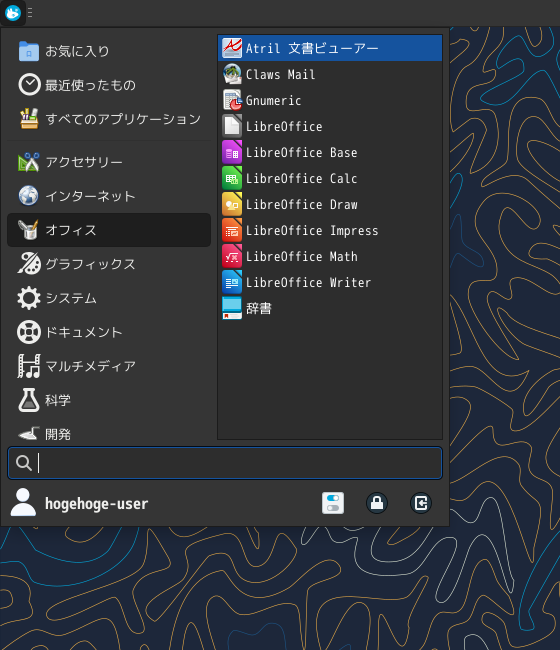The image size is (560, 650).
Task: Open the 辞書 dictionary app
Action: click(x=330, y=308)
